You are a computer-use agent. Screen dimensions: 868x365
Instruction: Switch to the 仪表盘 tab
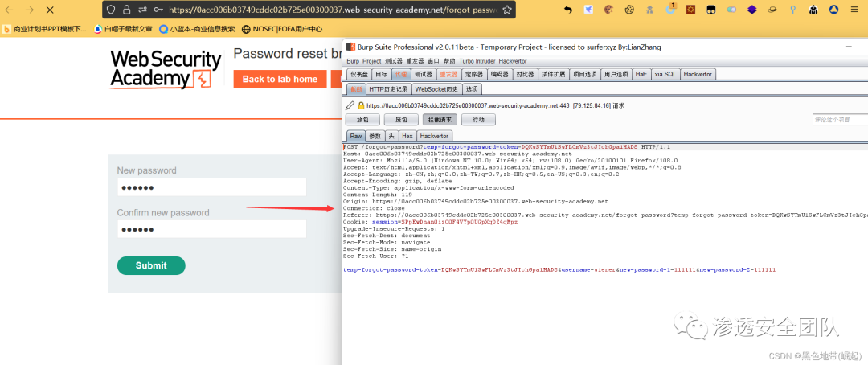359,74
